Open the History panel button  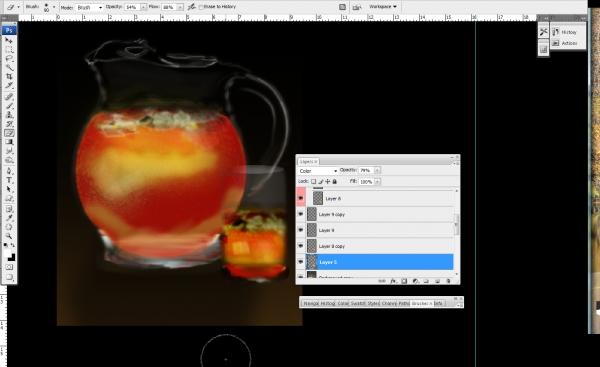(568, 32)
